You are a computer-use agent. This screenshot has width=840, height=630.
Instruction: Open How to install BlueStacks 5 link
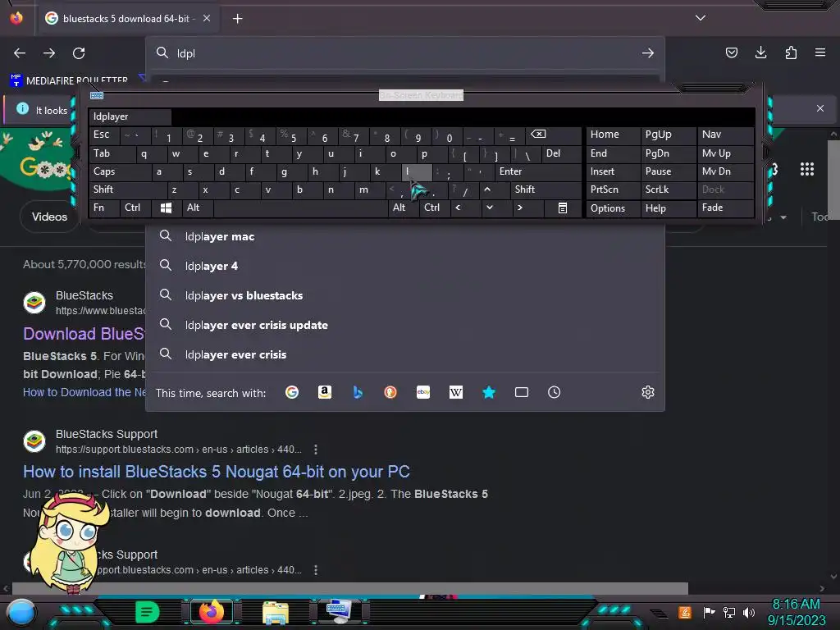pyautogui.click(x=217, y=472)
